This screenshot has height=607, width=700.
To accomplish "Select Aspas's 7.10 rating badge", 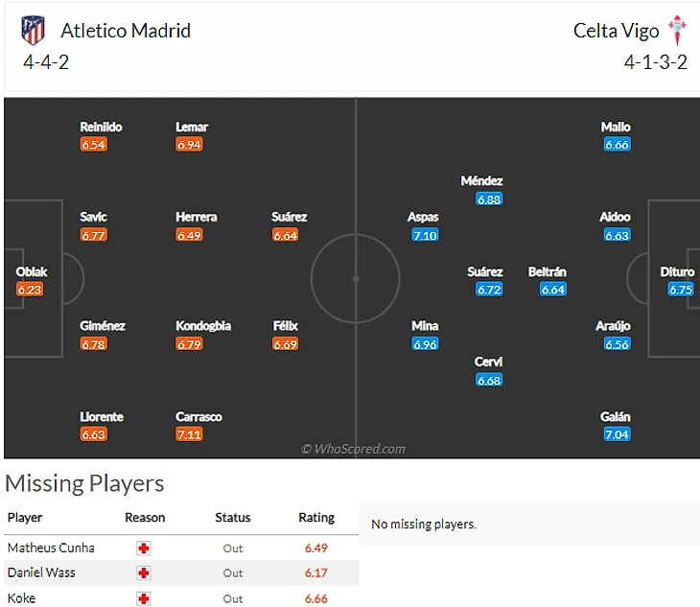I will click(424, 235).
